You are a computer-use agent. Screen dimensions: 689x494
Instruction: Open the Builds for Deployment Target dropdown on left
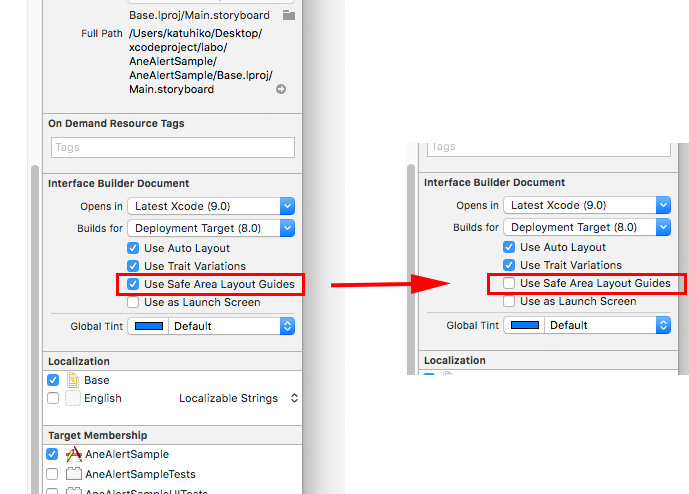[211, 228]
